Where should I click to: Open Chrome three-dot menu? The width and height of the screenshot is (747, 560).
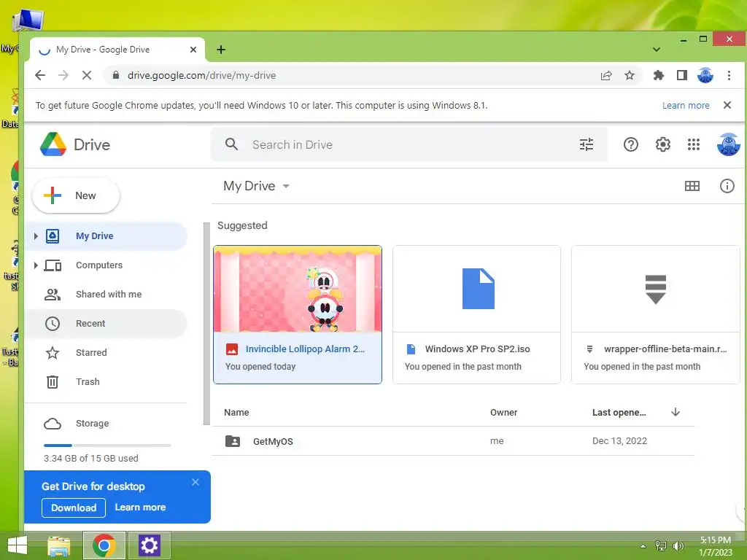click(x=729, y=75)
